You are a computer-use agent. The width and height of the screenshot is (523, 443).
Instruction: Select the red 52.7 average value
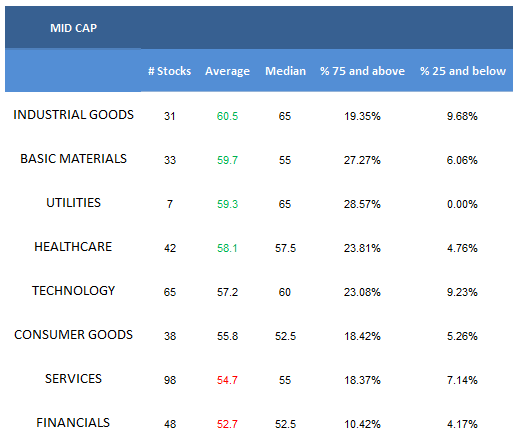point(227,424)
